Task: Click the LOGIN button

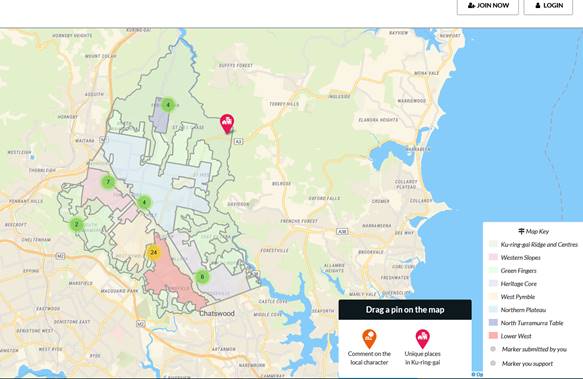Action: (x=548, y=6)
